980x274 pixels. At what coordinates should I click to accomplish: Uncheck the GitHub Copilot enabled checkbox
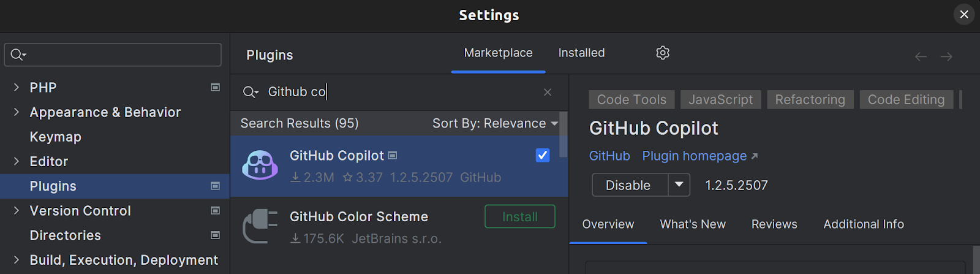543,156
